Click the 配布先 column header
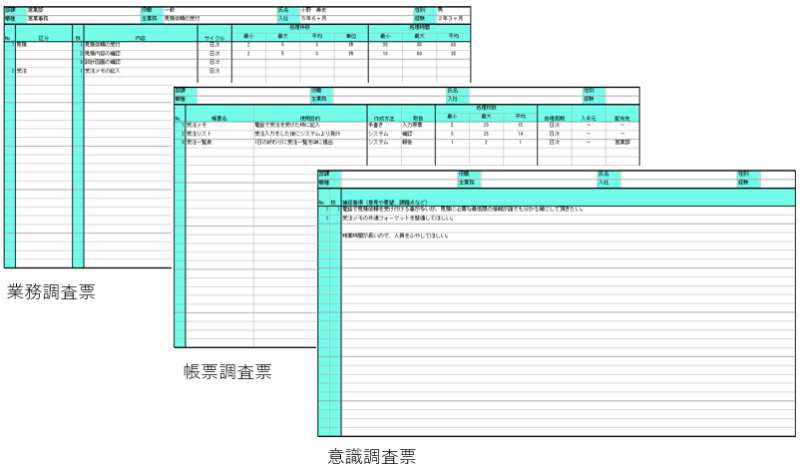800x470 pixels. point(621,117)
